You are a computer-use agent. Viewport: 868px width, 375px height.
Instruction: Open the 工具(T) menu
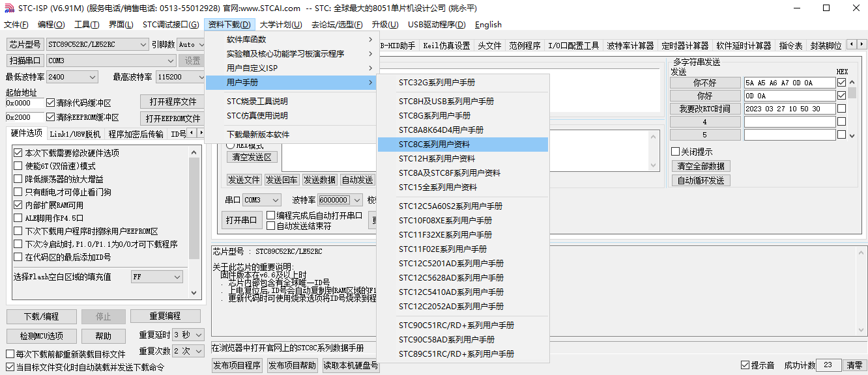[87, 25]
